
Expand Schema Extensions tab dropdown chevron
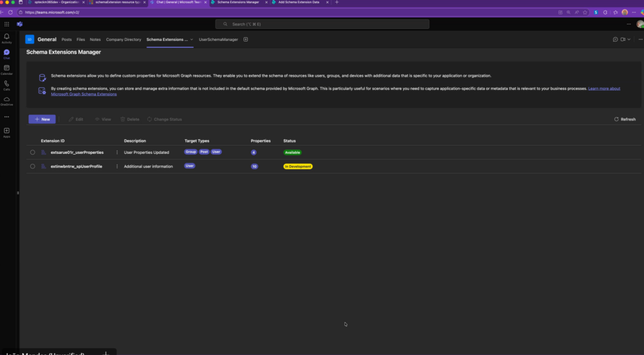191,40
